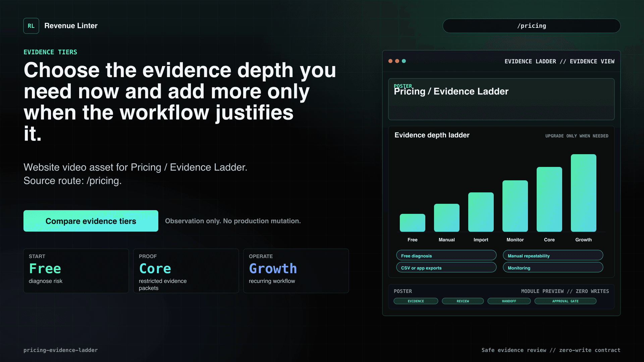Select the Growth operate tier card
Image resolution: width=644 pixels, height=362 pixels.
pyautogui.click(x=296, y=271)
